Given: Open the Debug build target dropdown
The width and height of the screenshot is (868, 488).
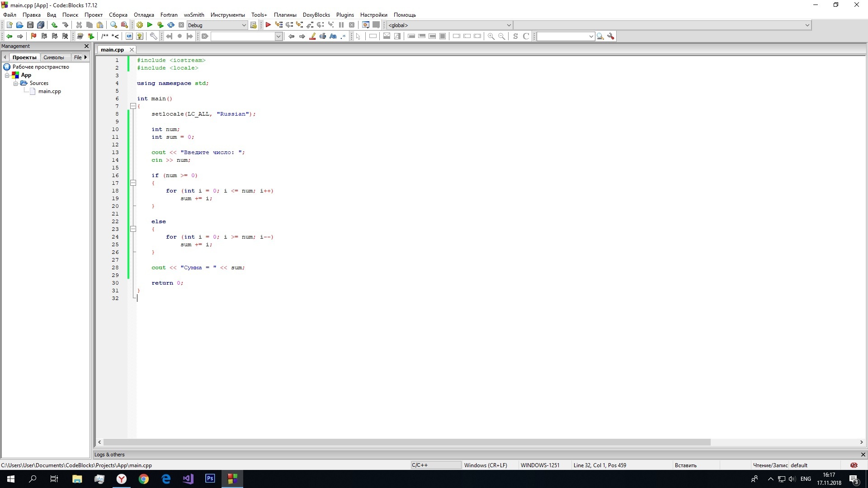Looking at the screenshot, I should 244,25.
